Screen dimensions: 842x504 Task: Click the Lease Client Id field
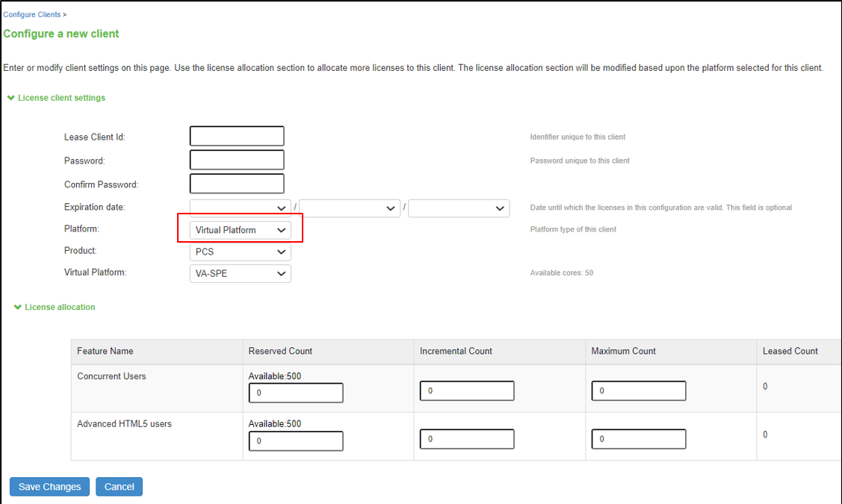coord(237,136)
